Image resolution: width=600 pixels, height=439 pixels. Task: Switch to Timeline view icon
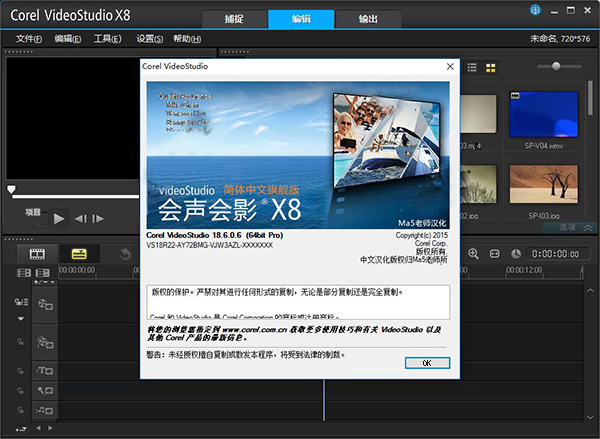click(79, 254)
